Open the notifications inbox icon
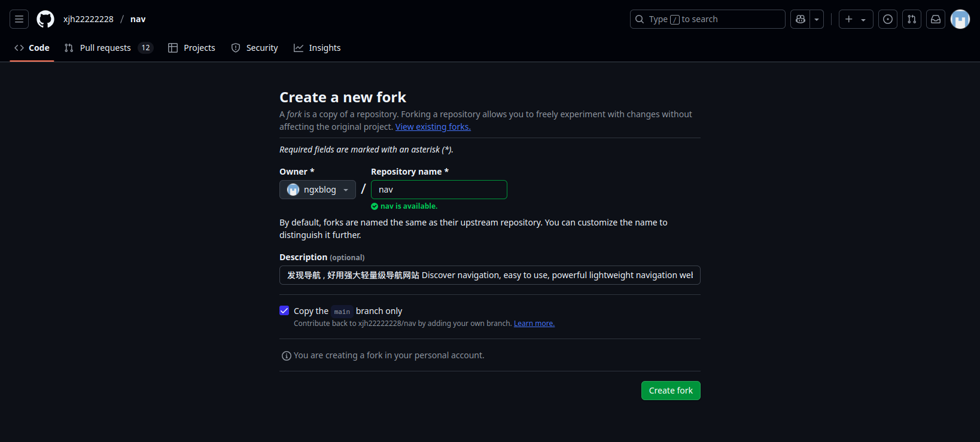The width and height of the screenshot is (980, 442). point(936,19)
